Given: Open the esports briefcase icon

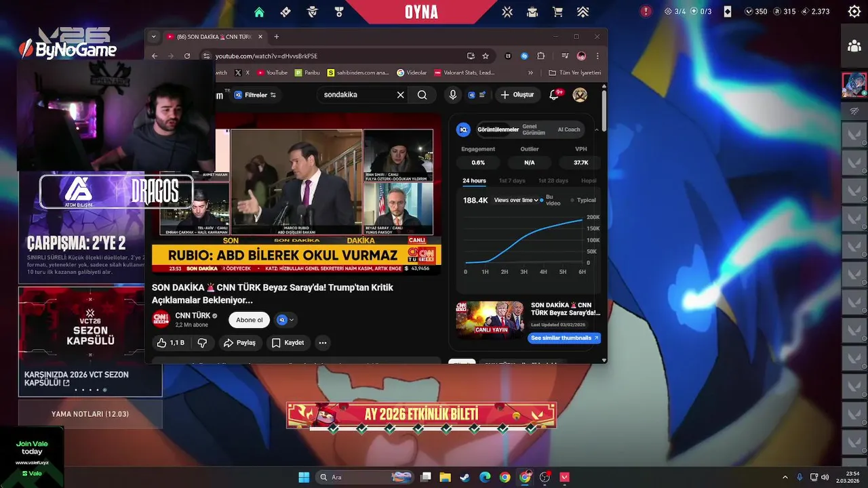Looking at the screenshot, I should pyautogui.click(x=532, y=12).
